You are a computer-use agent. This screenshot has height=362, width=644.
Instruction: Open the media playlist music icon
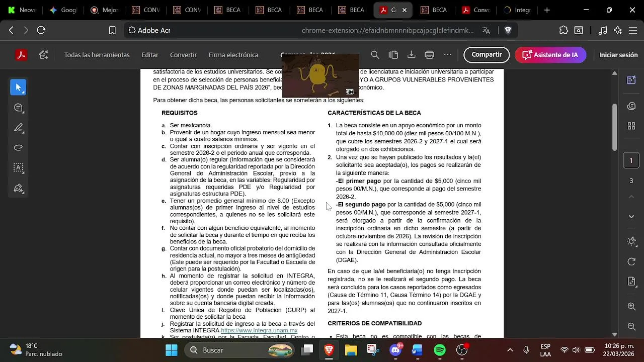coord(603,30)
